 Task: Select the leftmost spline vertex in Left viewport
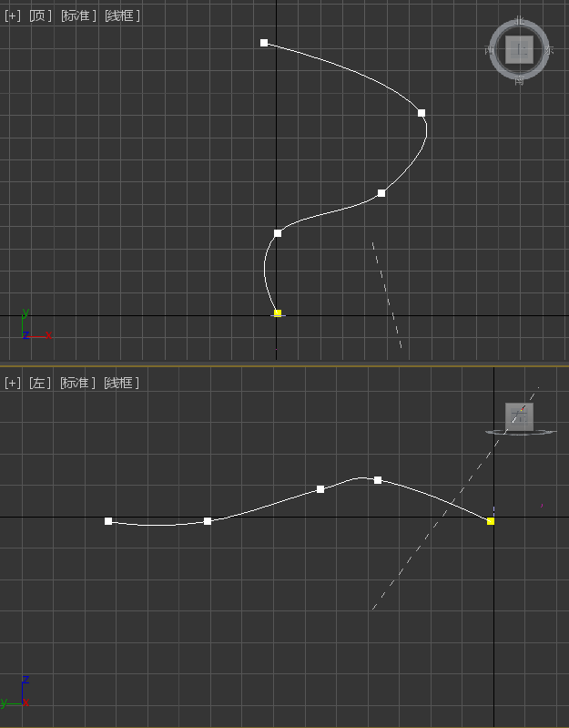click(x=108, y=521)
